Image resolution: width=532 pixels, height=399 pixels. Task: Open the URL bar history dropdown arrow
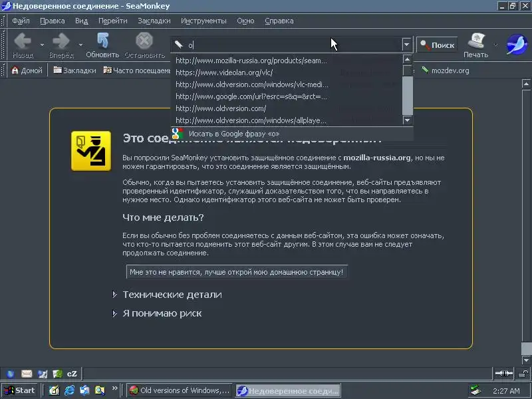pos(406,45)
